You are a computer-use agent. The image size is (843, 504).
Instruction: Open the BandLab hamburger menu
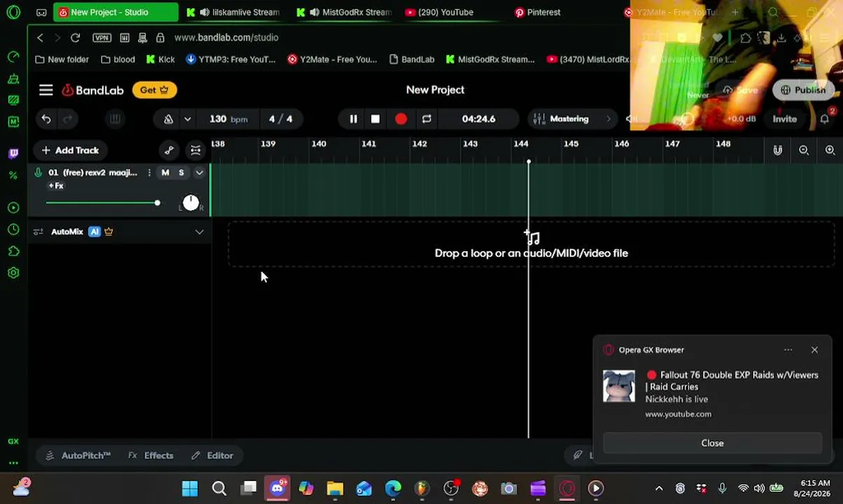point(46,90)
